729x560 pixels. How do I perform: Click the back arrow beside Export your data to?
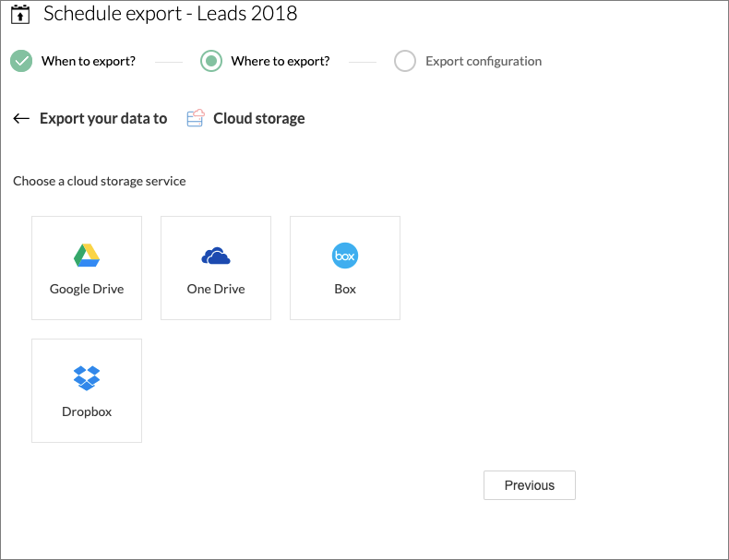pyautogui.click(x=21, y=118)
